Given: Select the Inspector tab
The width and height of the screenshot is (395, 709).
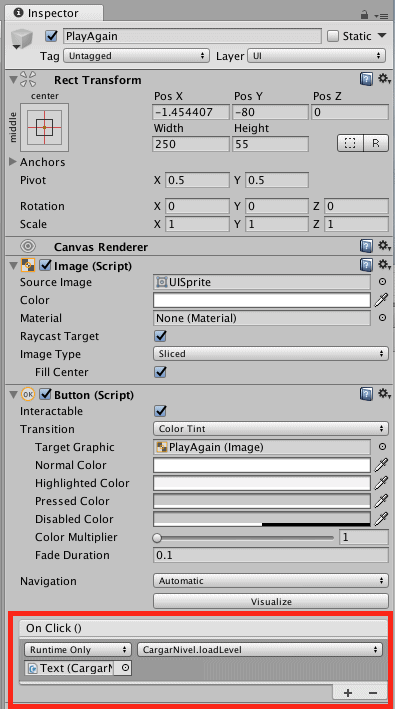Looking at the screenshot, I should (x=53, y=13).
